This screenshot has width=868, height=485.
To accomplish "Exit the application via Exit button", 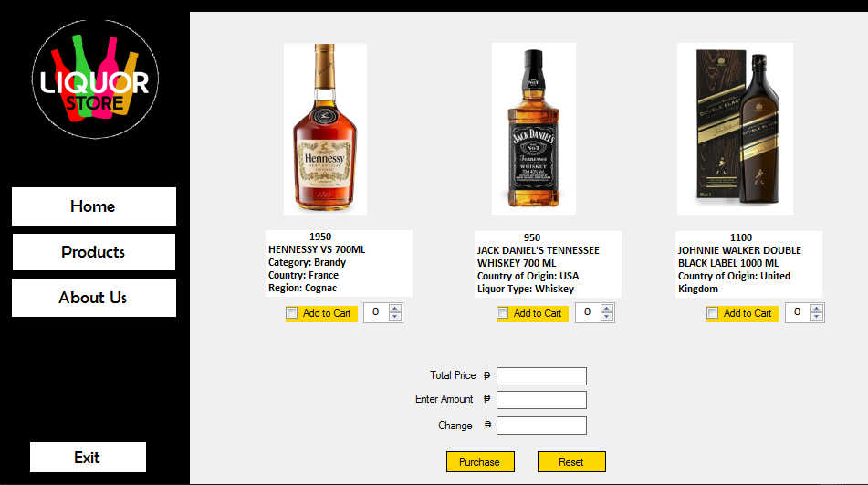I will point(88,458).
